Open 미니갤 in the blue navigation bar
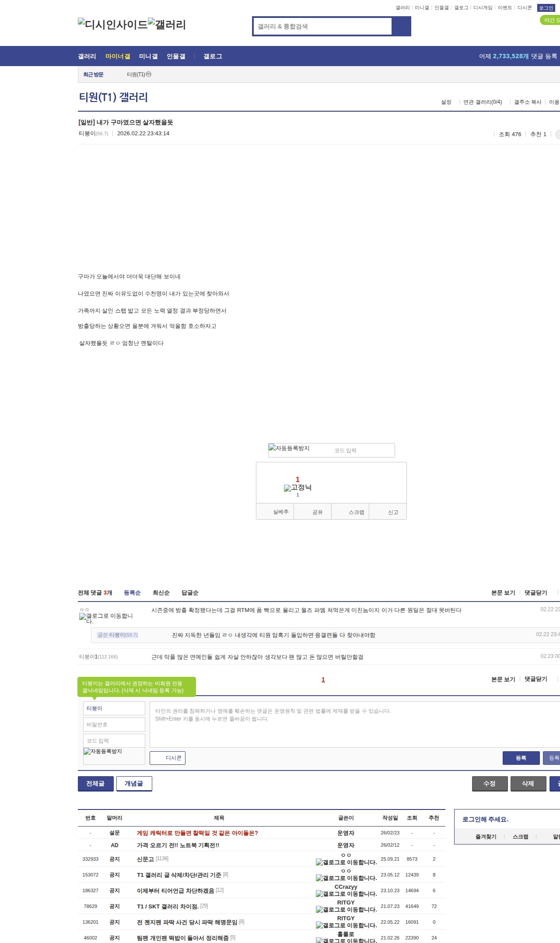The height and width of the screenshot is (943, 560). [148, 56]
